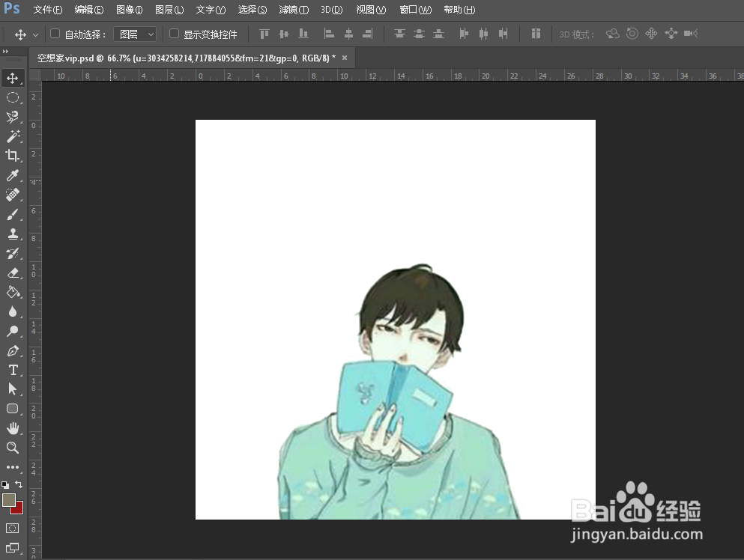
Task: Select the Horizontal Type tool
Action: point(13,370)
